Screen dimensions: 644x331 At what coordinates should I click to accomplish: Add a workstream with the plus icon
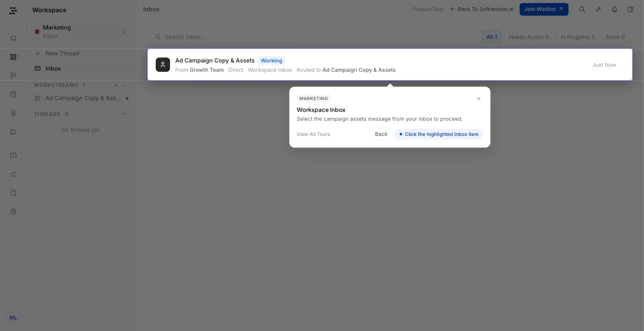[x=116, y=85]
